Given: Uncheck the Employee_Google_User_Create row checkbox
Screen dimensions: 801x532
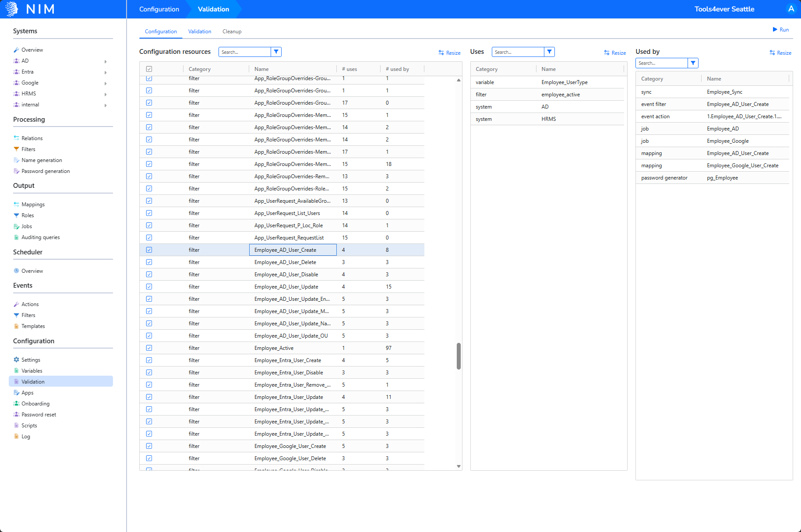Looking at the screenshot, I should [149, 446].
